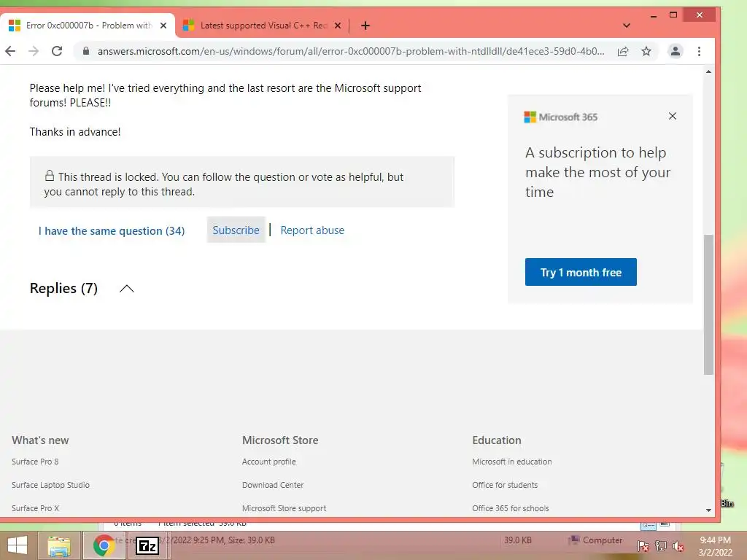The width and height of the screenshot is (747, 560).
Task: Click the address bar URL
Action: [351, 52]
